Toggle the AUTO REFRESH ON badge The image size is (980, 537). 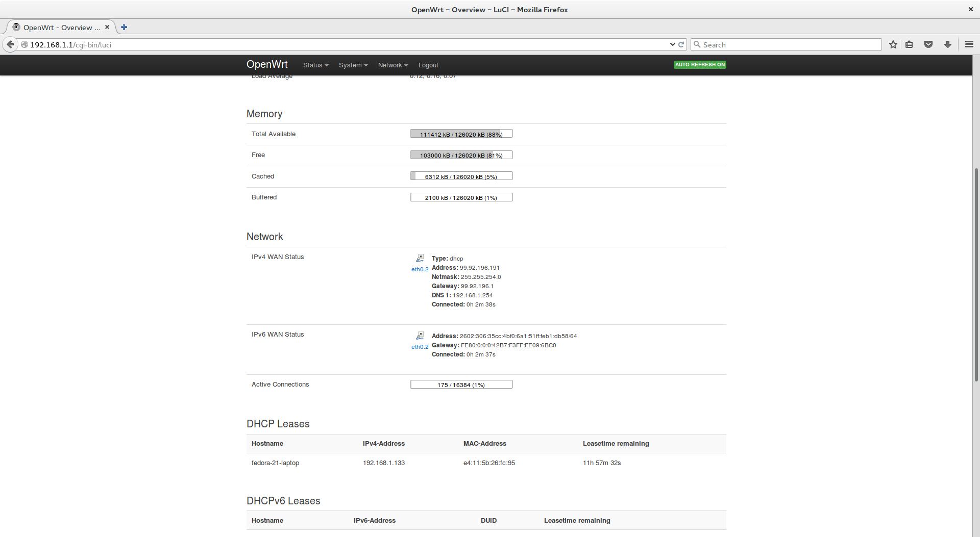pos(700,65)
